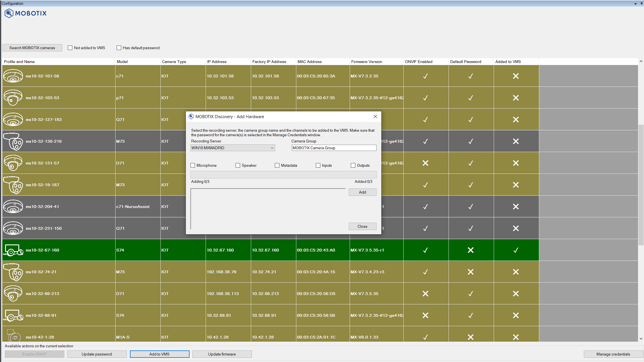This screenshot has width=644, height=362.
Task: Click Add button in Add Hardware dialog
Action: 363,192
